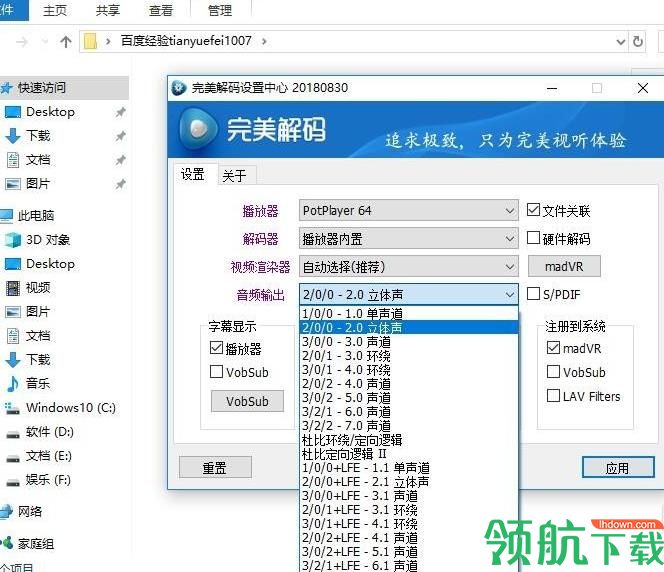This screenshot has height=572, width=664.
Task: Open the address bar history dropdown
Action: tap(620, 41)
